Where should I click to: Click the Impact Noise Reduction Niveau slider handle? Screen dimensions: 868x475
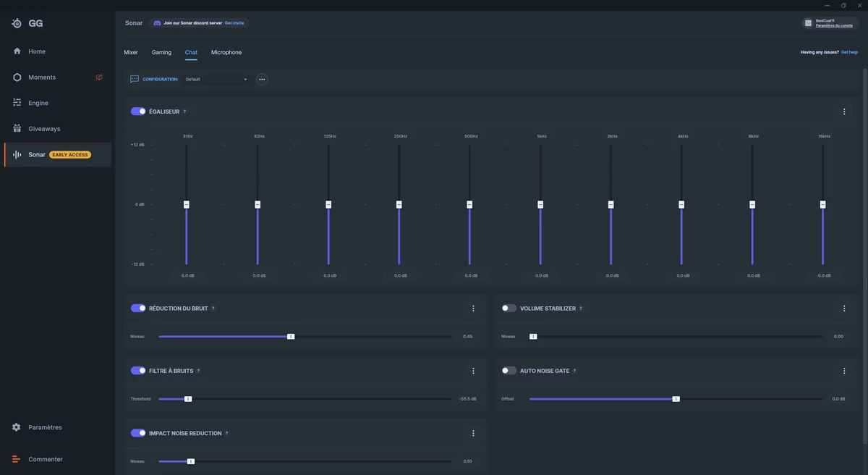(191, 461)
